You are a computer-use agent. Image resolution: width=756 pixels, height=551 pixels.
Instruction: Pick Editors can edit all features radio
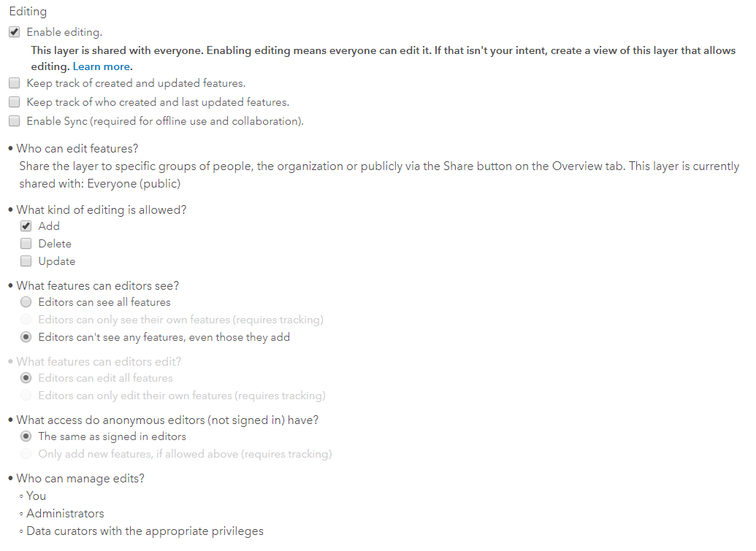(26, 378)
